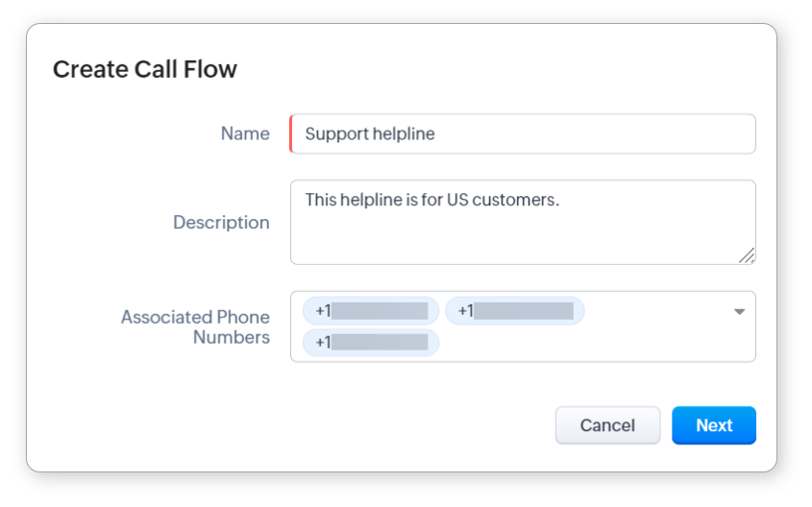Click the red required marker on Name field

pyautogui.click(x=291, y=134)
